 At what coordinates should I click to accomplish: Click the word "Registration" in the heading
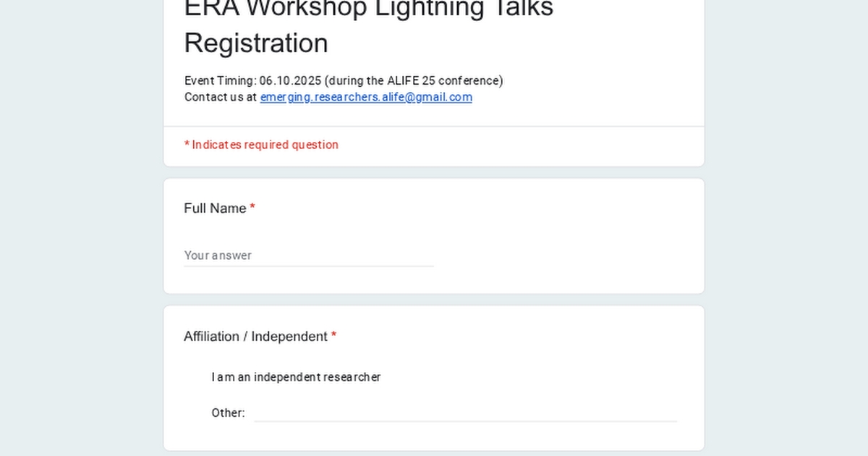[x=256, y=43]
